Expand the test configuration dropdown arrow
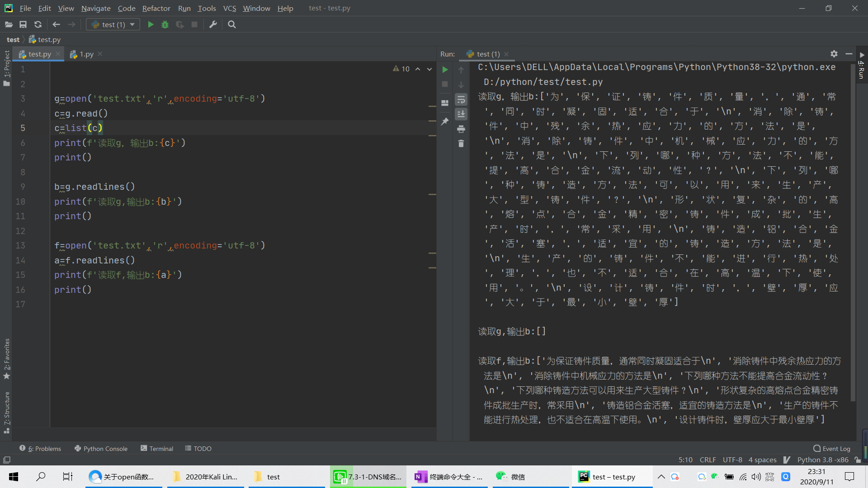Image resolution: width=868 pixels, height=488 pixels. (x=132, y=24)
